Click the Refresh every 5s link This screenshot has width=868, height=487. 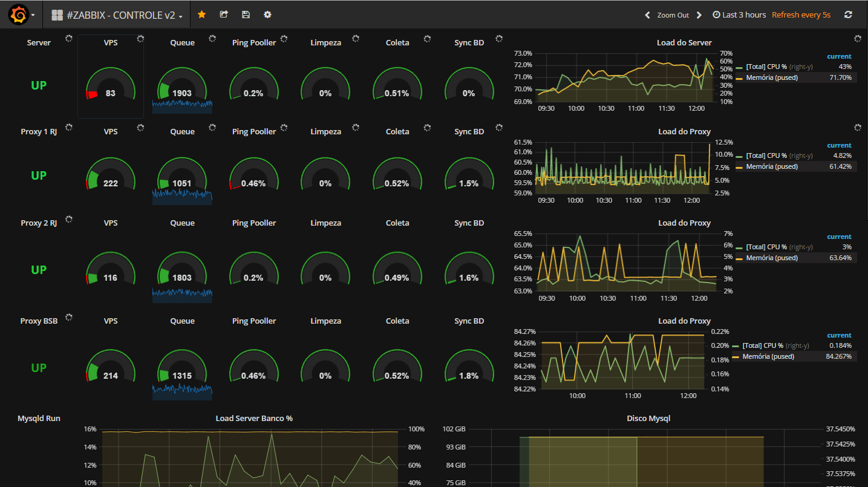[x=801, y=15]
